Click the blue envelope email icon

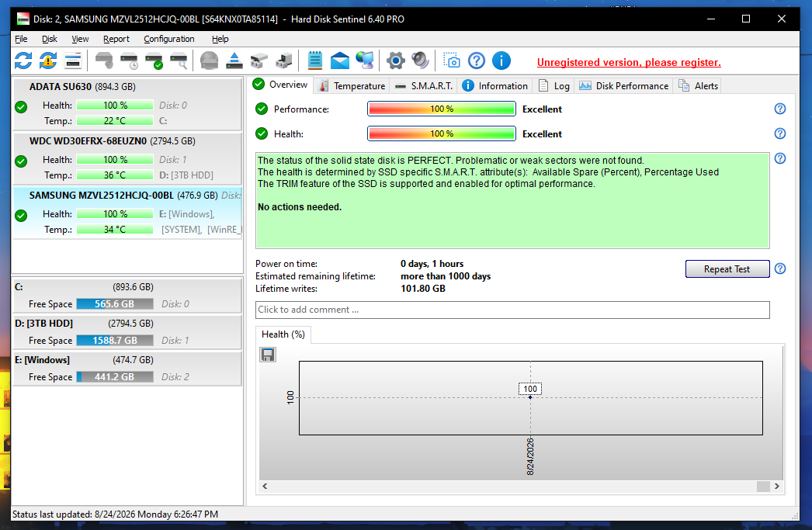point(340,61)
